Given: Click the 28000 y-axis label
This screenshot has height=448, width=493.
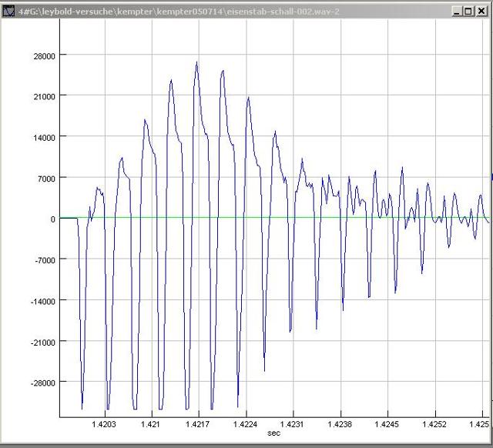Looking at the screenshot, I should click(x=45, y=56).
